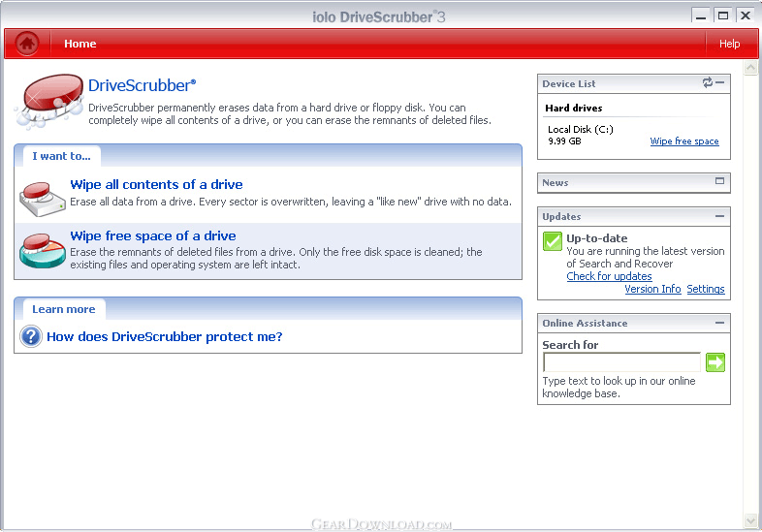Minimize the DriveScrubber window
Viewport: 762px width, 532px height.
(701, 16)
